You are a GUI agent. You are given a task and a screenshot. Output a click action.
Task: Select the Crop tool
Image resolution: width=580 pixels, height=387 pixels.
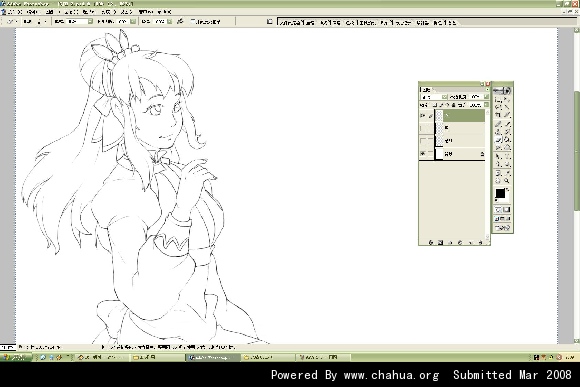(x=498, y=115)
